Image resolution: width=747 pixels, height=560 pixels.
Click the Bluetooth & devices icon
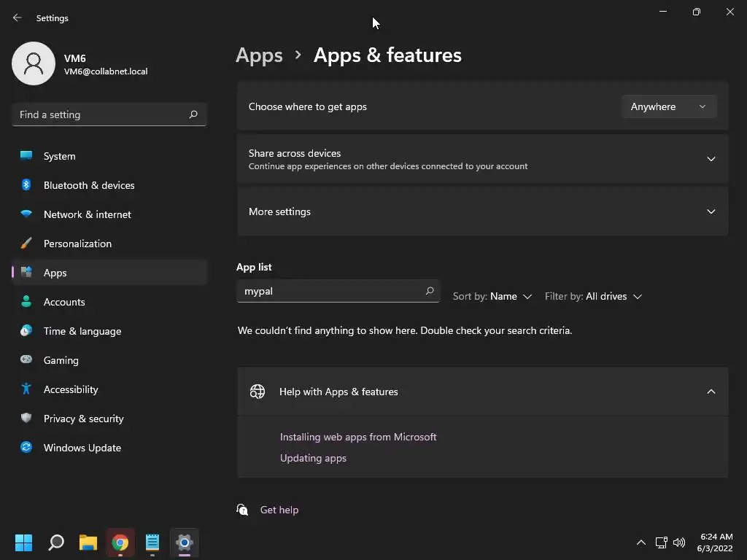(x=26, y=185)
